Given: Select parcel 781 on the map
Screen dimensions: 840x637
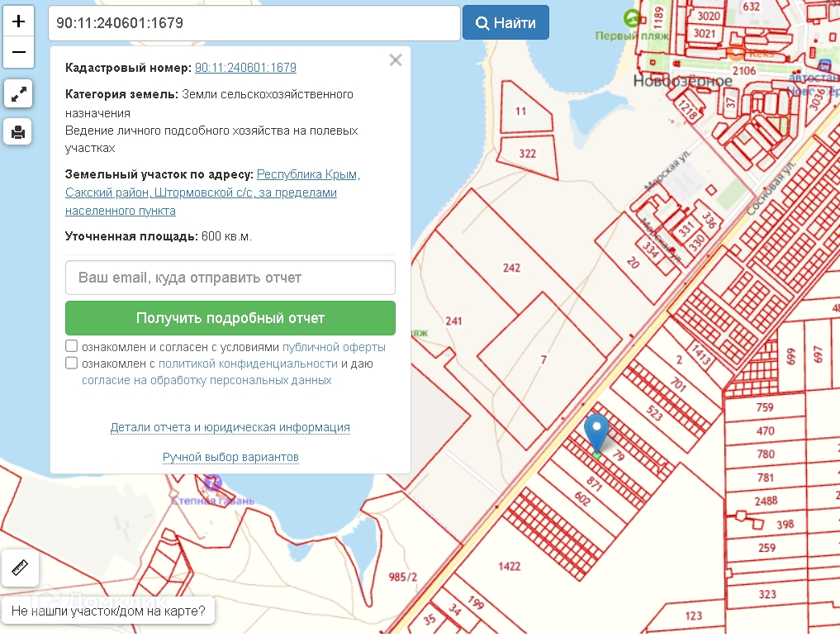Looking at the screenshot, I should coord(766,478).
